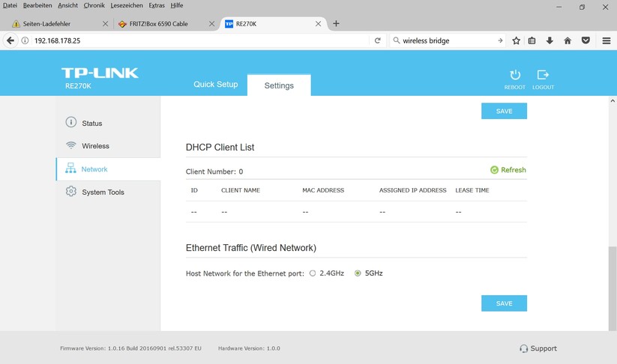The width and height of the screenshot is (617, 364).
Task: Click the Client Number: 0 text
Action: coord(214,172)
